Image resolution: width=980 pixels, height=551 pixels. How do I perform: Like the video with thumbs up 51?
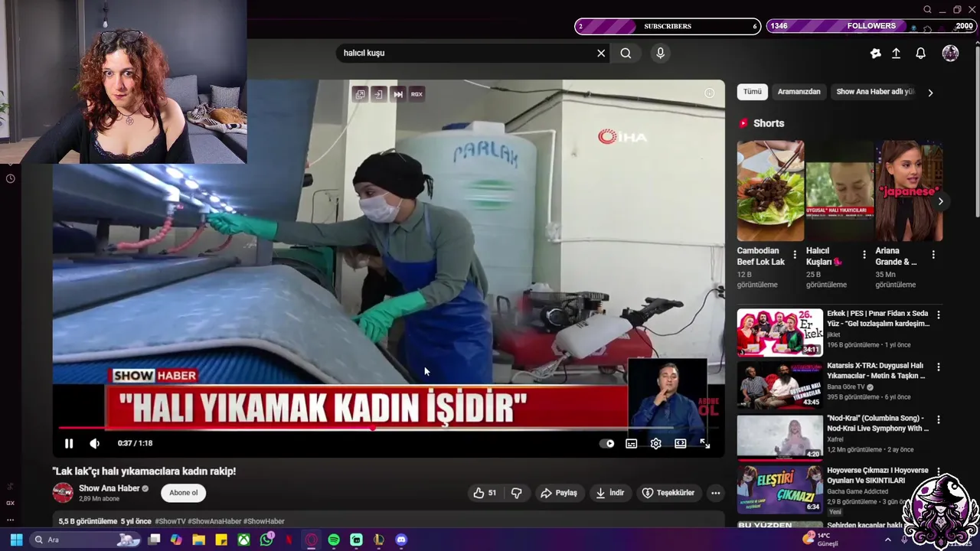point(485,493)
